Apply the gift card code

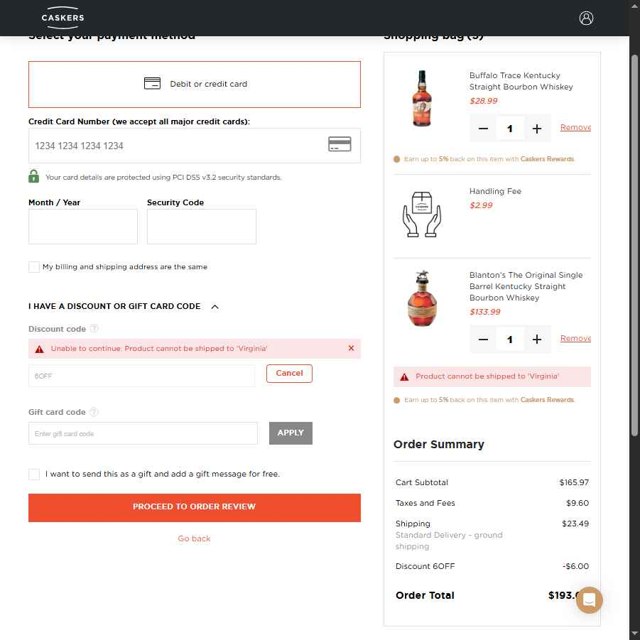point(291,433)
